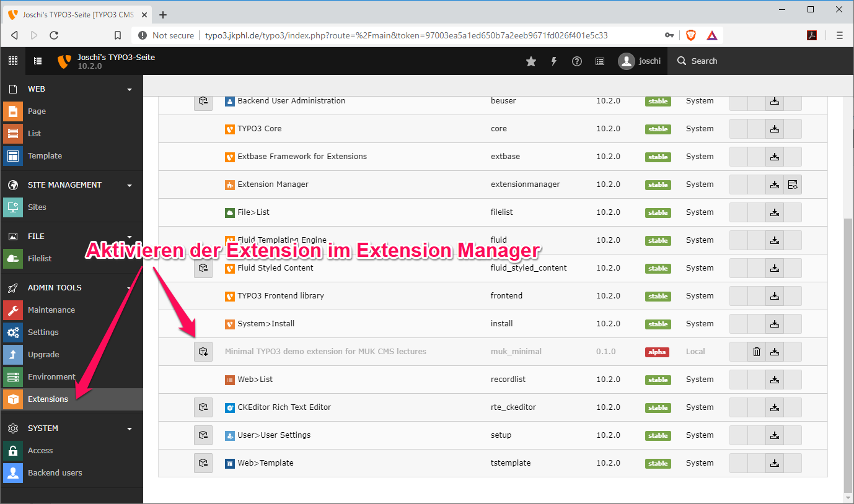Select the browser tab labeled Joschi's TYPO3-Seite
854x504 pixels.
pos(74,14)
